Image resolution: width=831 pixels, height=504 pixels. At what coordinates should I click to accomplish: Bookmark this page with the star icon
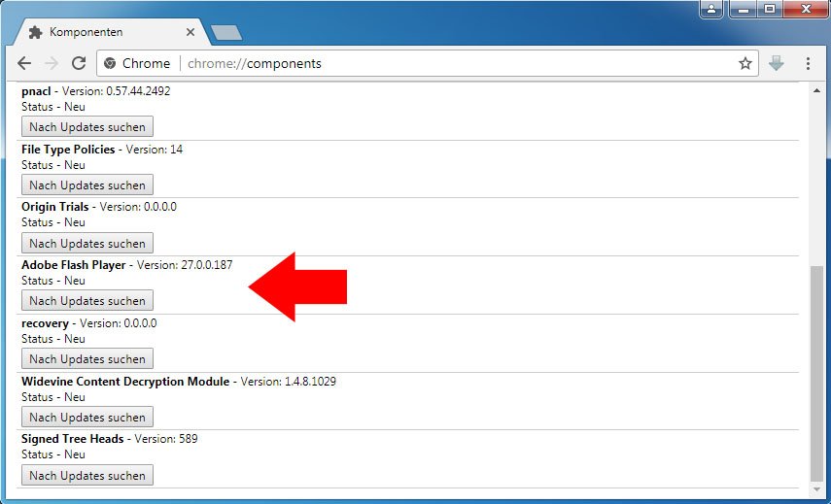pos(745,63)
